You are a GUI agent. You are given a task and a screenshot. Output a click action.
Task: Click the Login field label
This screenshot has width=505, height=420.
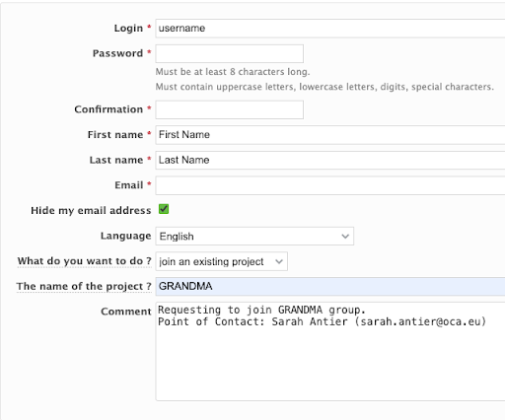coord(128,29)
